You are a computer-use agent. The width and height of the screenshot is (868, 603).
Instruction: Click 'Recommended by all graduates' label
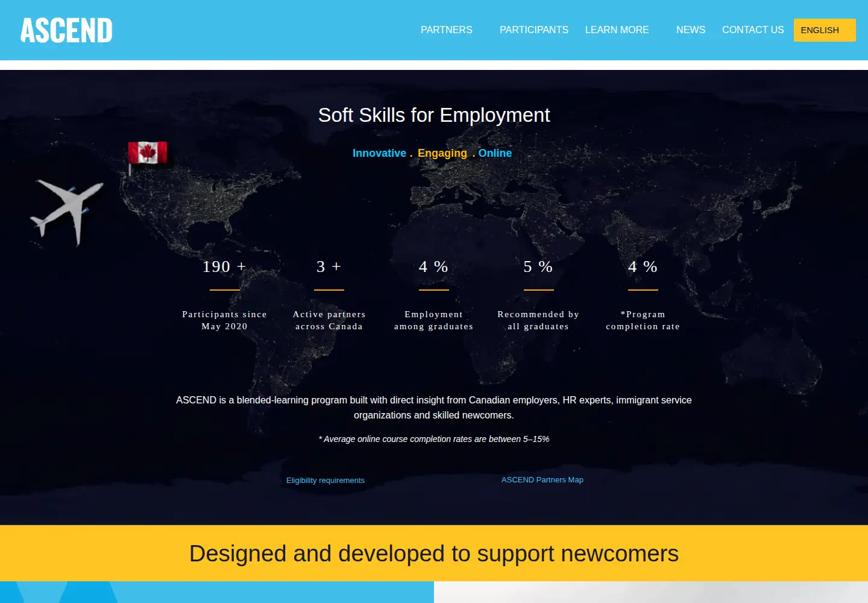point(538,320)
